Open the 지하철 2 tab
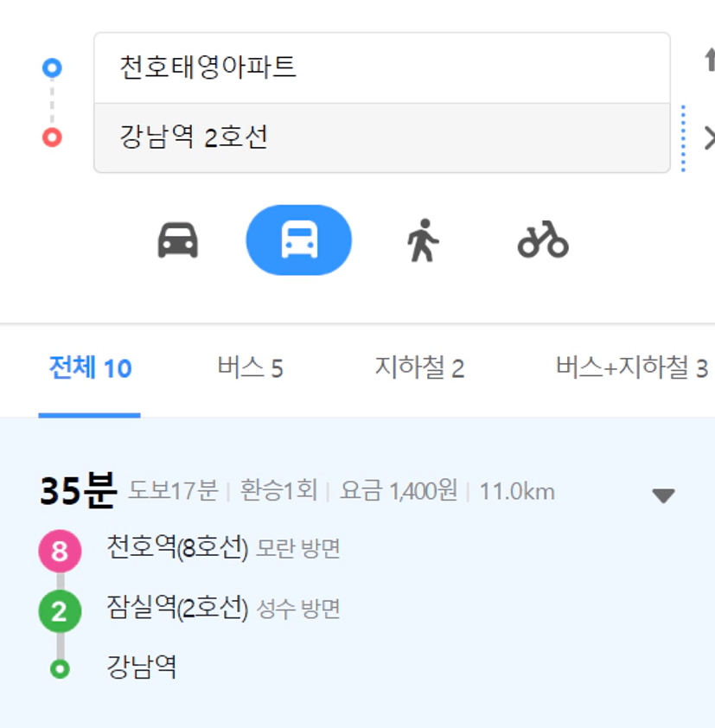The height and width of the screenshot is (728, 715). click(419, 367)
